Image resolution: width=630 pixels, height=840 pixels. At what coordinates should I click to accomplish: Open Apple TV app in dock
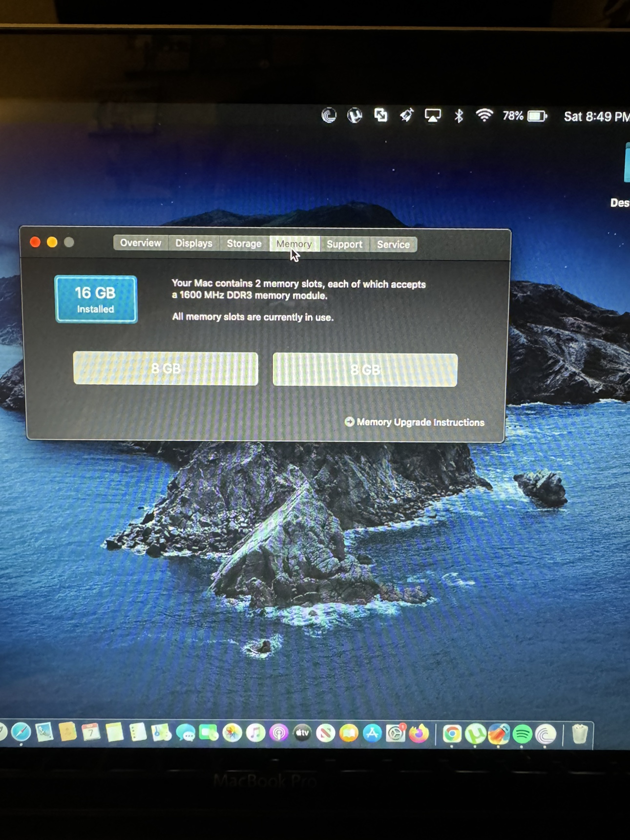click(x=302, y=733)
